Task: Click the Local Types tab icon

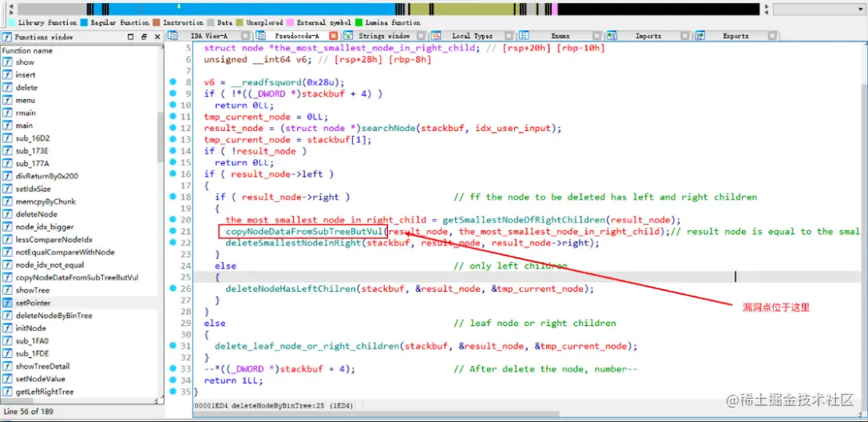Action: click(436, 36)
